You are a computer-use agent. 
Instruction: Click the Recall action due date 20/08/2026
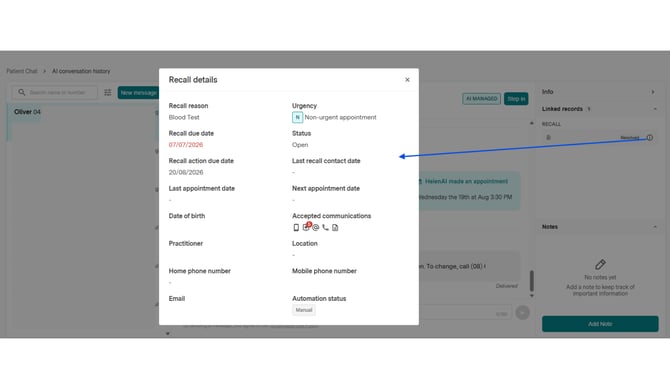click(186, 172)
